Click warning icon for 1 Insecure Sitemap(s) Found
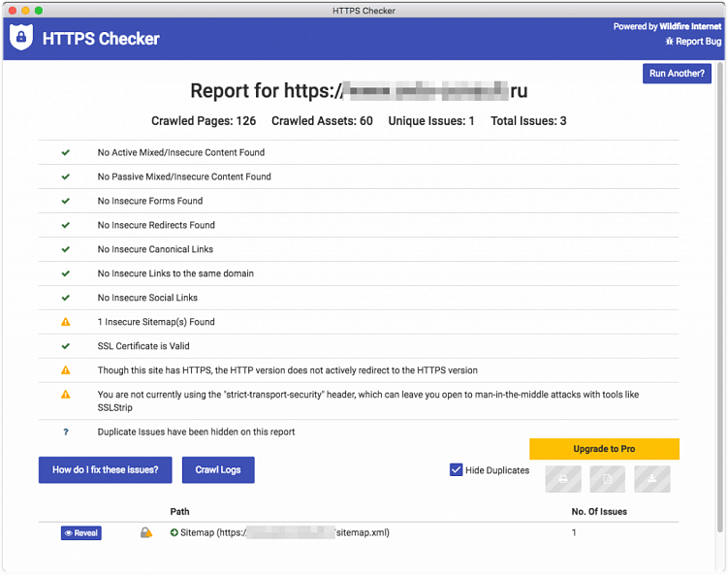This screenshot has width=728, height=575. click(66, 321)
